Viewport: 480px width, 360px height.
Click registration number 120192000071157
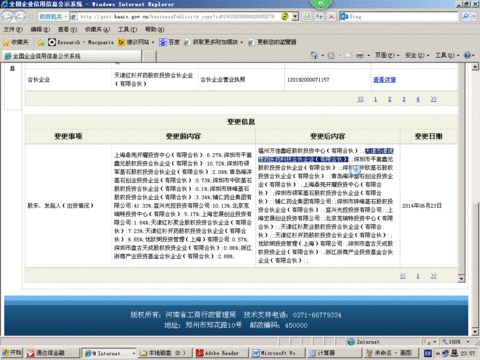click(x=308, y=80)
